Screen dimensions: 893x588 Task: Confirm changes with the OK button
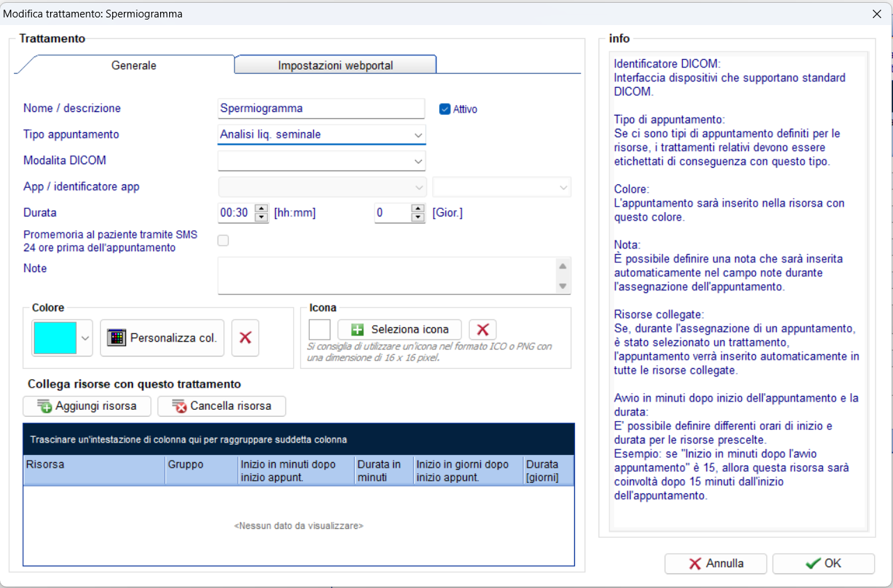pyautogui.click(x=823, y=564)
